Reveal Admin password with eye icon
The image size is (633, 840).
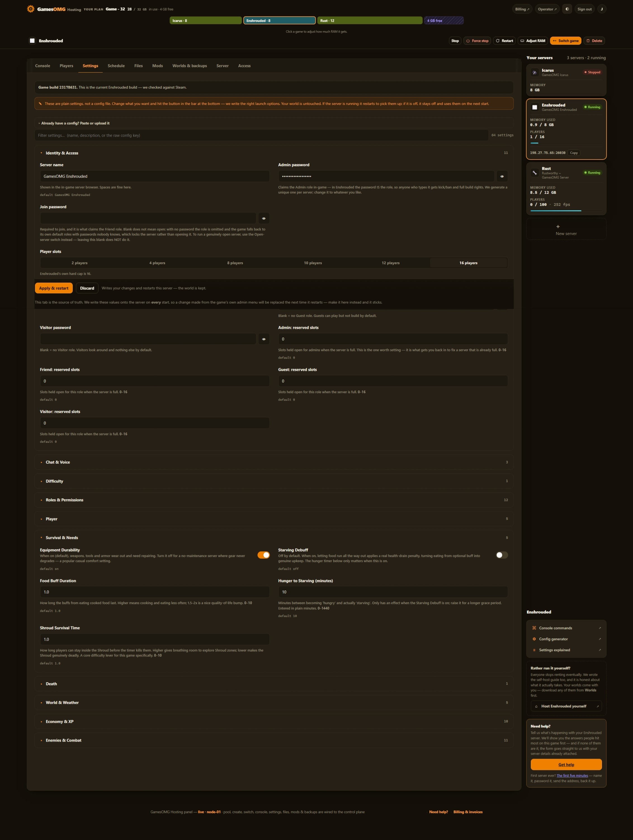click(x=502, y=176)
